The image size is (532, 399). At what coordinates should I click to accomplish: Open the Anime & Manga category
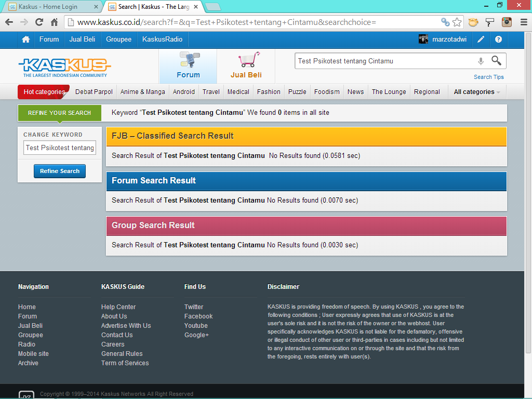click(142, 92)
